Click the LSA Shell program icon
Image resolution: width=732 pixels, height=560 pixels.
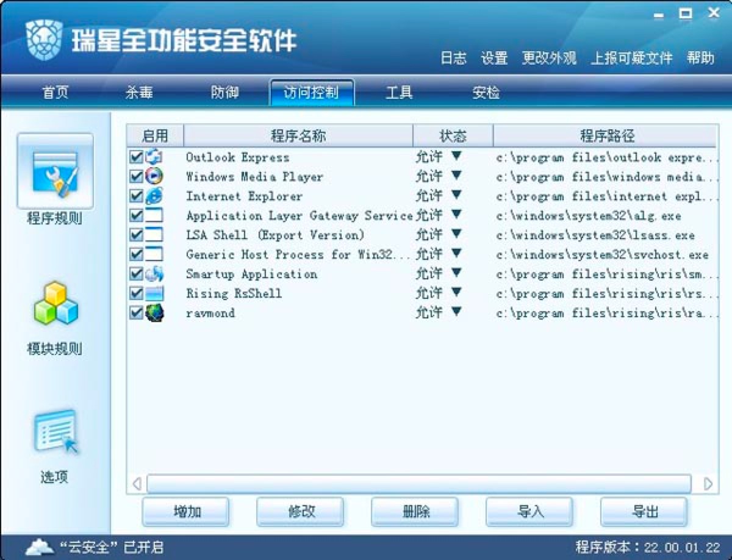(x=154, y=235)
